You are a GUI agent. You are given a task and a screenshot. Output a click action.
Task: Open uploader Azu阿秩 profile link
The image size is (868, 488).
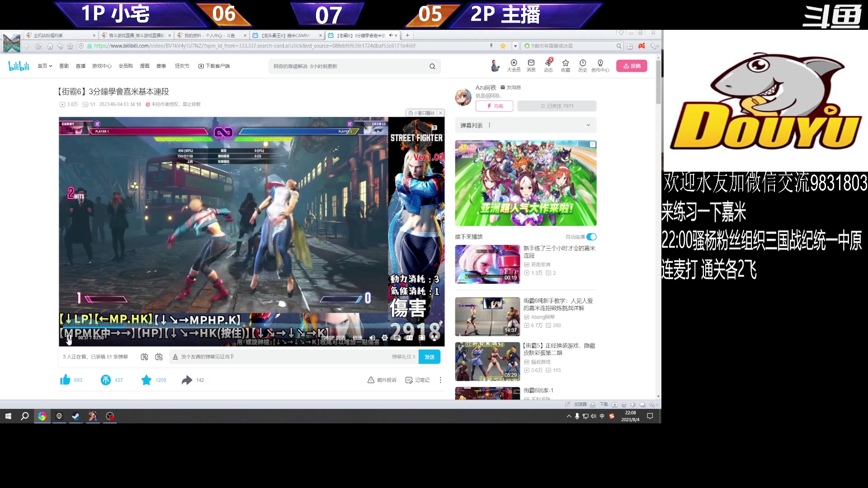pyautogui.click(x=486, y=87)
